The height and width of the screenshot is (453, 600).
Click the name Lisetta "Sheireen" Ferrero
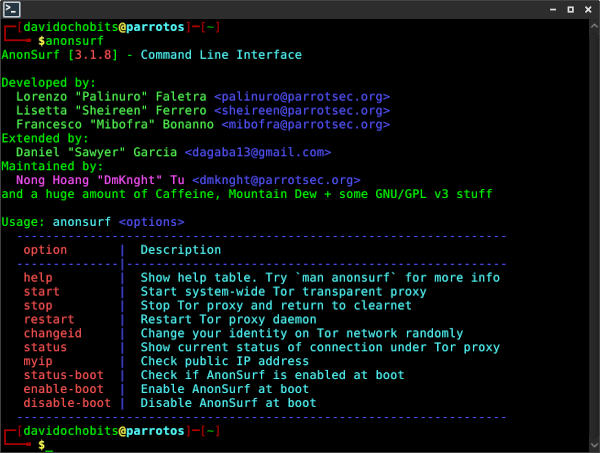111,111
